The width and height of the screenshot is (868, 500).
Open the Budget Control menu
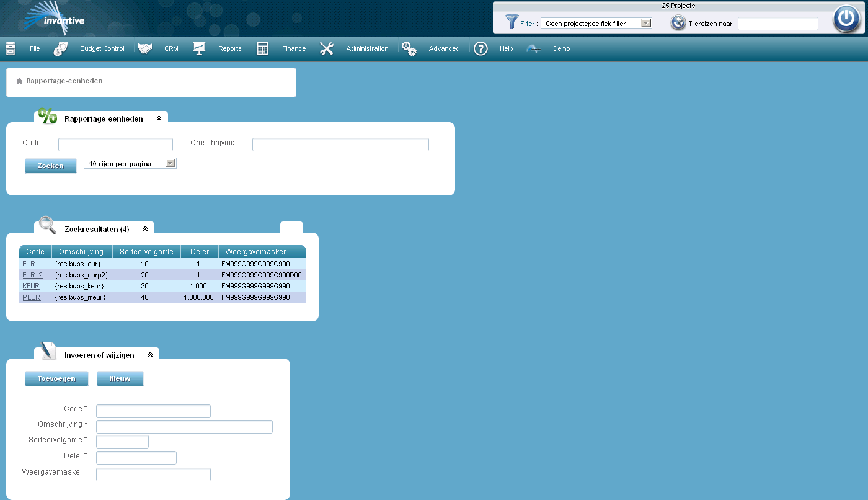pyautogui.click(x=102, y=48)
